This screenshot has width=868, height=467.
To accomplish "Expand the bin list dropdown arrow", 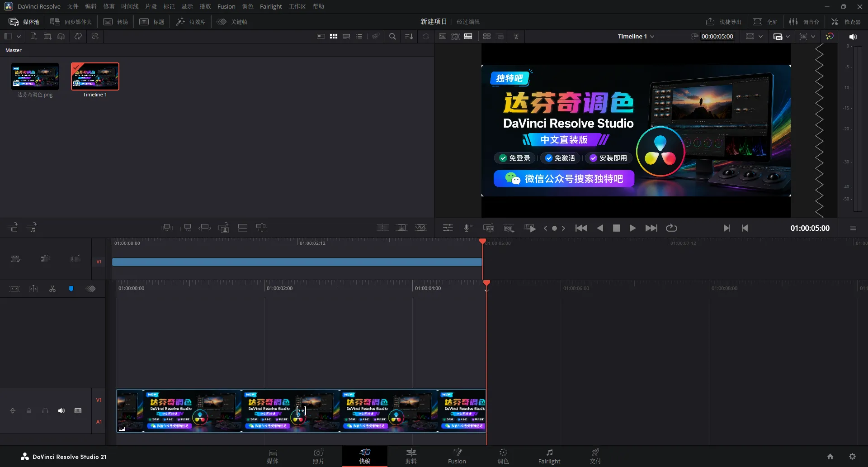I will [19, 36].
